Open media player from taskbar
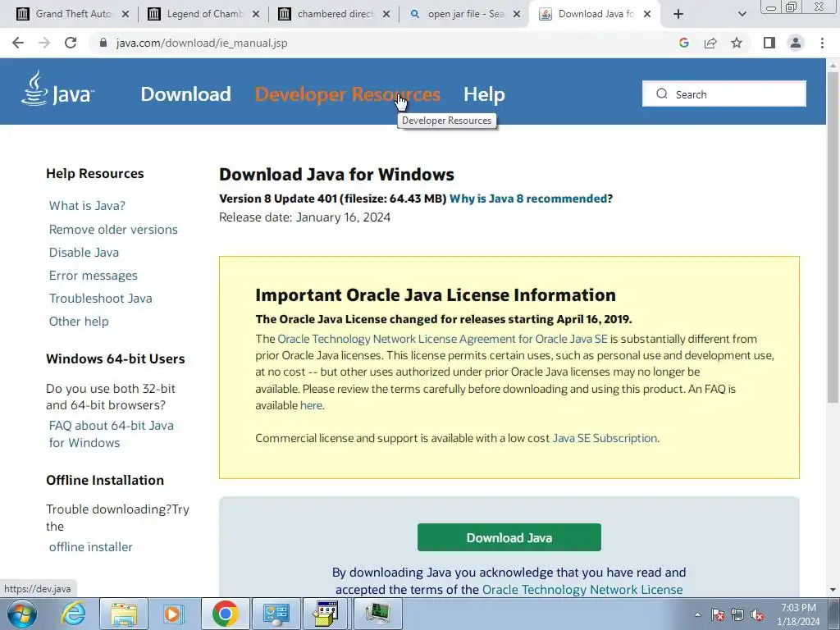The height and width of the screenshot is (630, 840). 174,614
